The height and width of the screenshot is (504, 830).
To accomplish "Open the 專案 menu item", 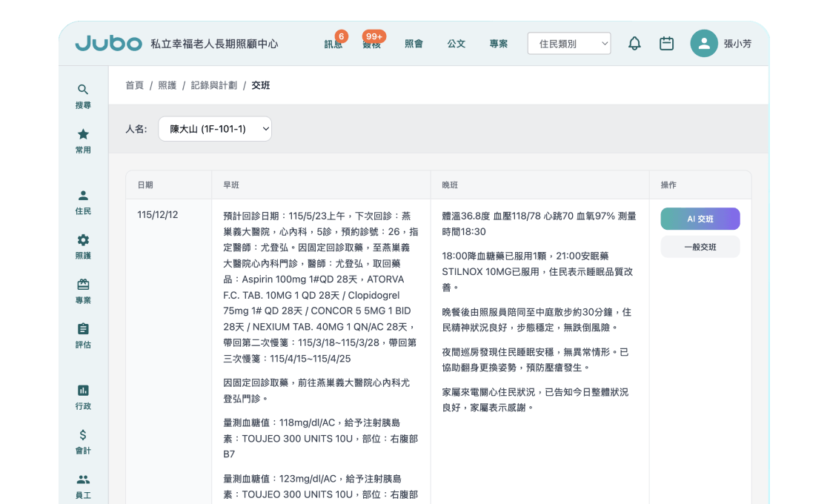I will (499, 44).
